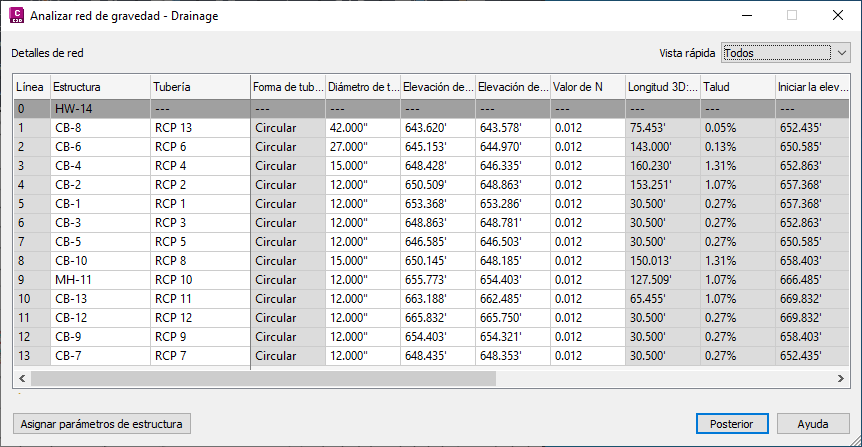This screenshot has width=862, height=447.
Task: Click diameter cell 27.000"
Action: tap(363, 147)
